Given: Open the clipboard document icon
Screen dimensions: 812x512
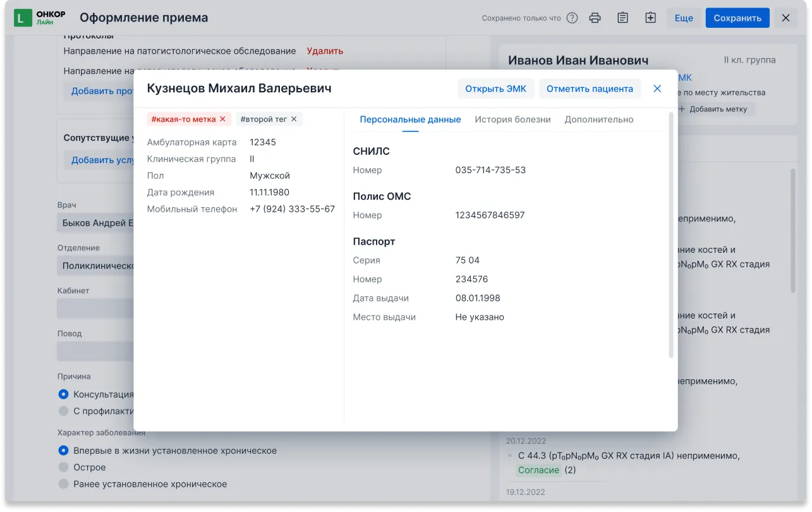Looking at the screenshot, I should (622, 18).
